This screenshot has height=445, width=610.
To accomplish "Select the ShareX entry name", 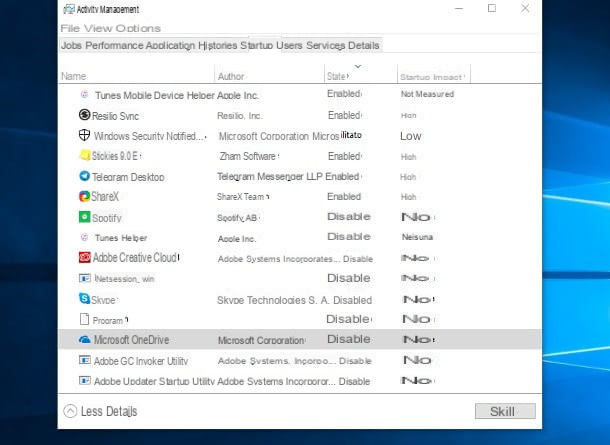I will pyautogui.click(x=105, y=196).
